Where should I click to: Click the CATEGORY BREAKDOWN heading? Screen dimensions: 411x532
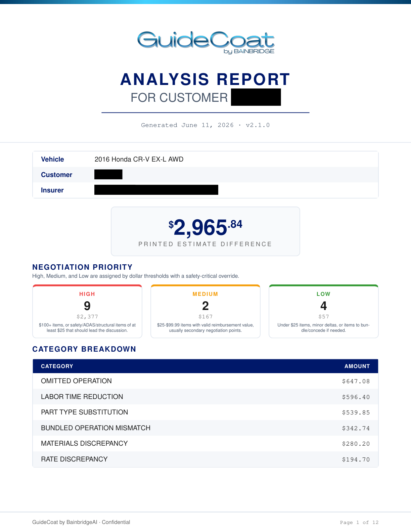coord(84,349)
